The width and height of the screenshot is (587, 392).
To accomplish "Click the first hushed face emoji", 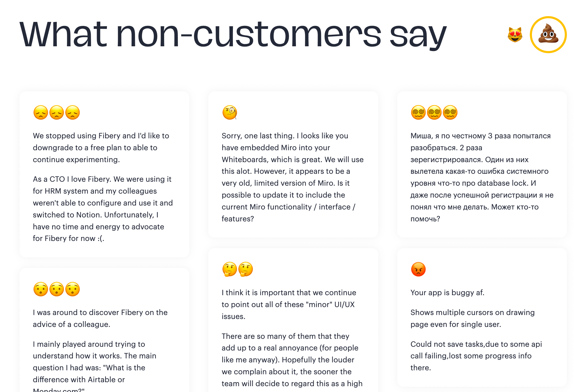I will 41,289.
